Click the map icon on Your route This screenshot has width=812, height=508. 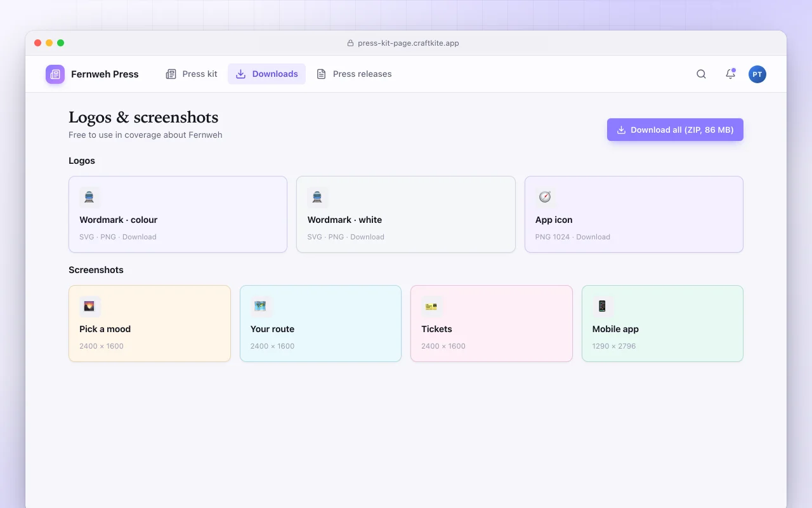(x=261, y=306)
